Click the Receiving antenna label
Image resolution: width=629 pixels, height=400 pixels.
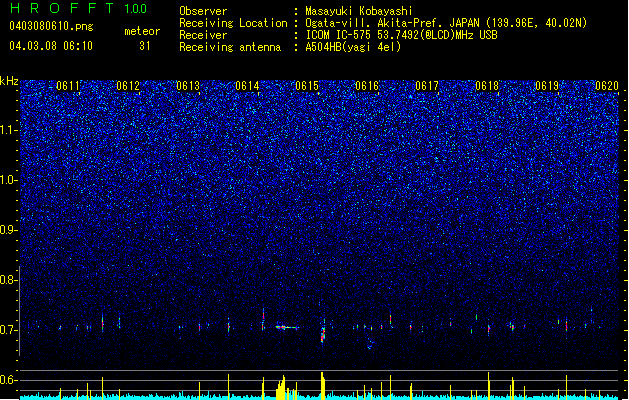pos(230,47)
